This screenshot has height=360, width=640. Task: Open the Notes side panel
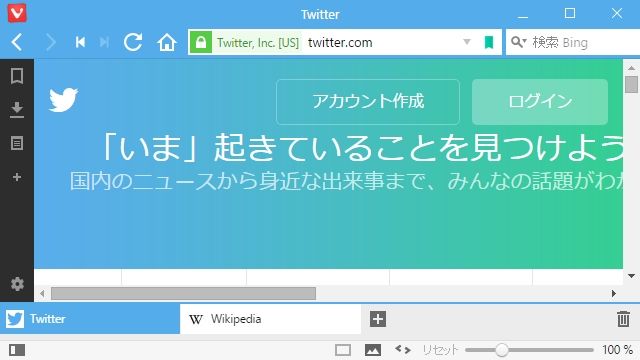[x=17, y=143]
